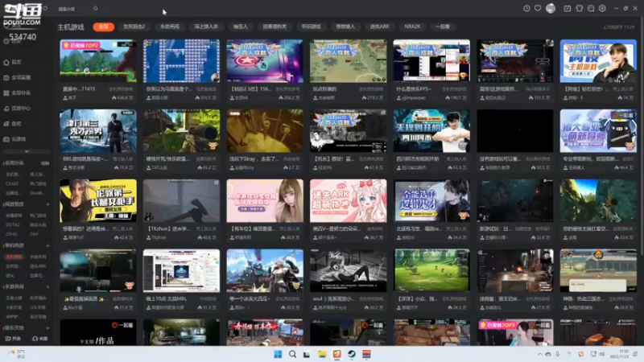Image resolution: width=644 pixels, height=362 pixels.
Task: Expand the sidebar navigation chevron below 云游戏
Action: tap(27, 151)
